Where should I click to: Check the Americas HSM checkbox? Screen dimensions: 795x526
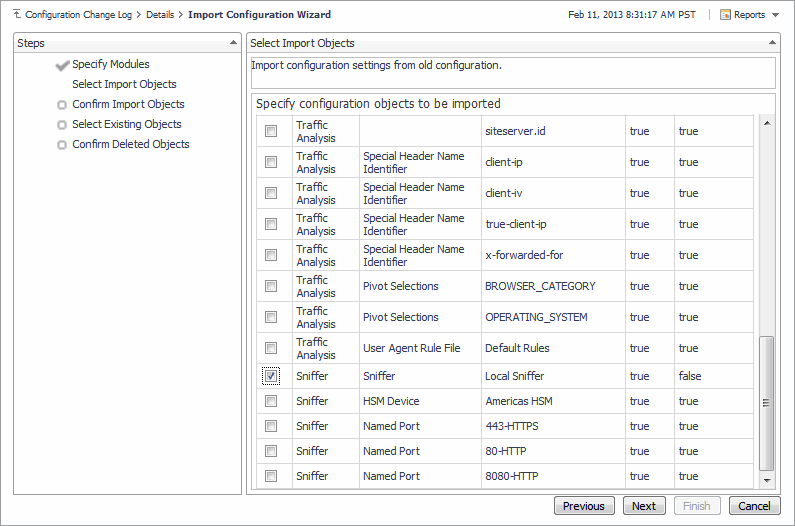pyautogui.click(x=271, y=401)
